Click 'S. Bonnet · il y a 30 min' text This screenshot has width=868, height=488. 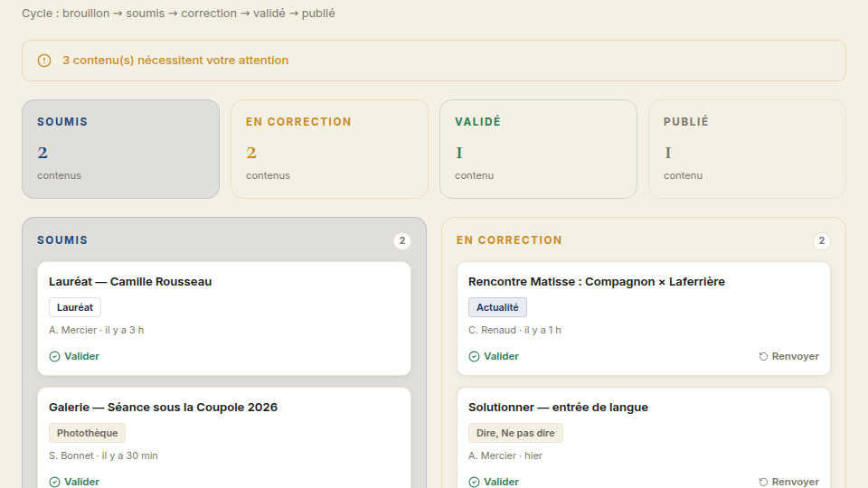(x=103, y=455)
